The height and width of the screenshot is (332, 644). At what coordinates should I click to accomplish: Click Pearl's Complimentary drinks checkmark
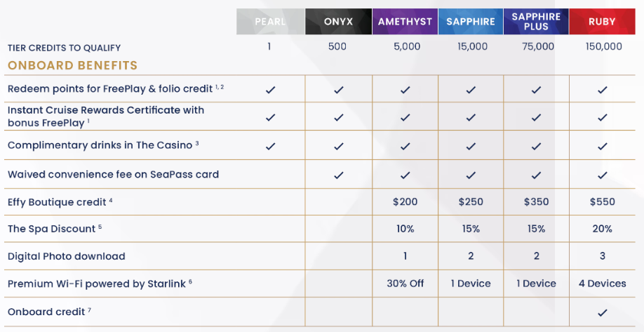[x=270, y=146]
